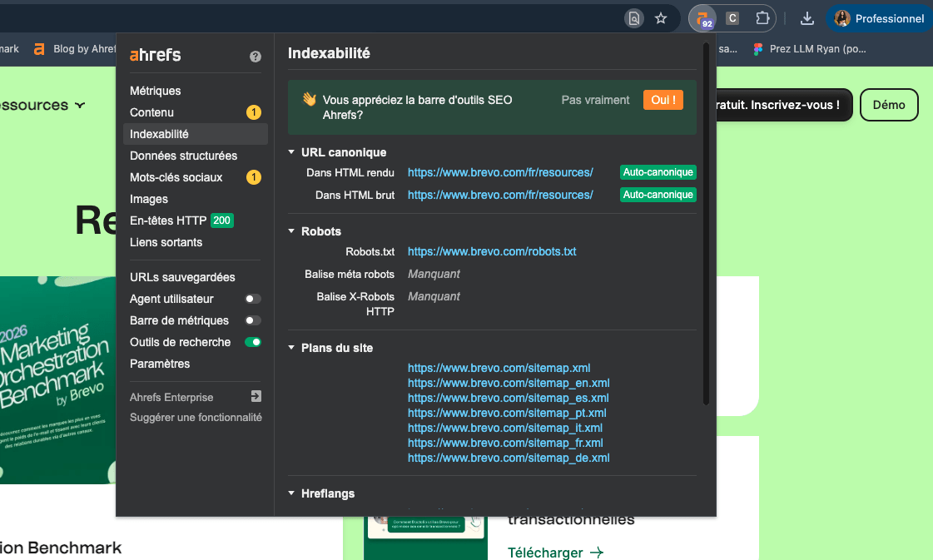Disable the Outils de recherche toggle
This screenshot has height=560, width=933.
coord(252,342)
